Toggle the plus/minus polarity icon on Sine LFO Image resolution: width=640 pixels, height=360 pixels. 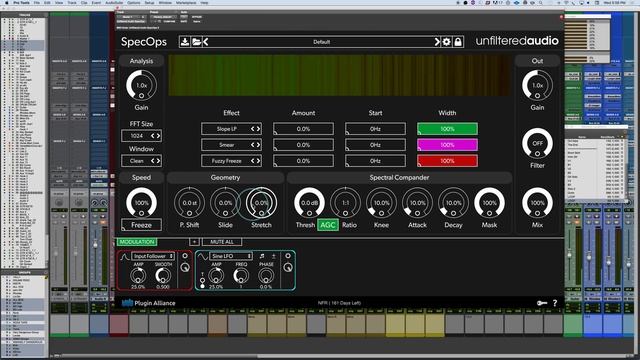[x=273, y=256]
